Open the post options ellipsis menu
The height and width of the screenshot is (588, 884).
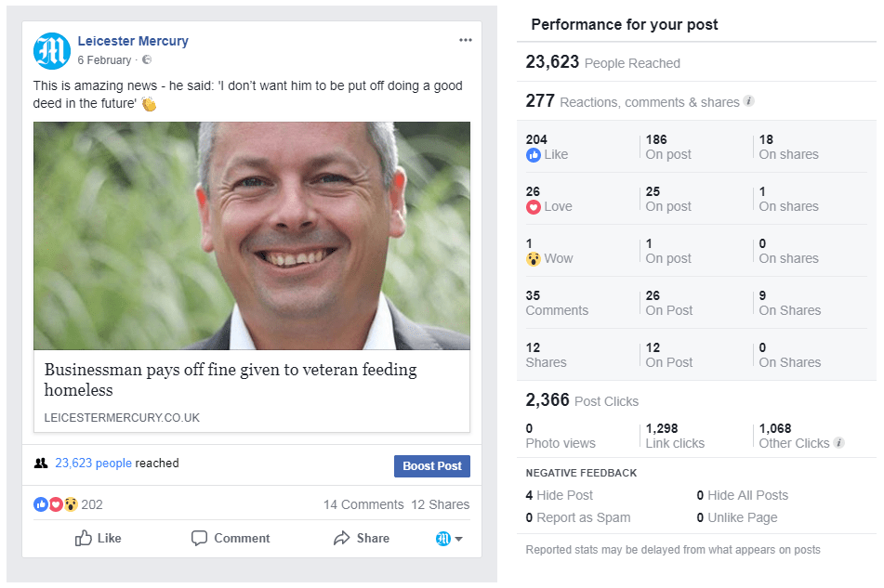coord(466,40)
